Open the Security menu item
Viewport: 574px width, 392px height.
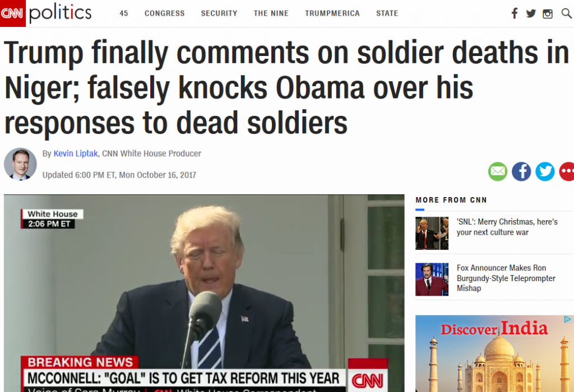[219, 13]
